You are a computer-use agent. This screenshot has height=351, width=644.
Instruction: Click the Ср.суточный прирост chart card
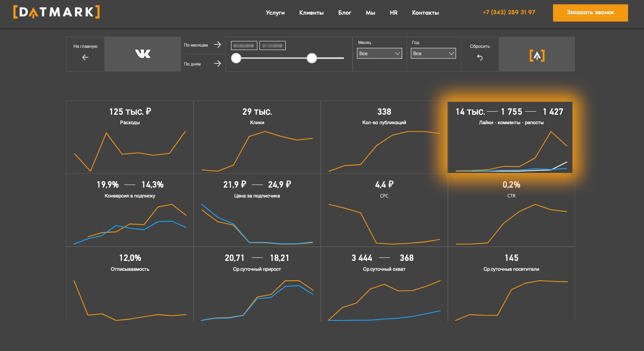click(257, 284)
